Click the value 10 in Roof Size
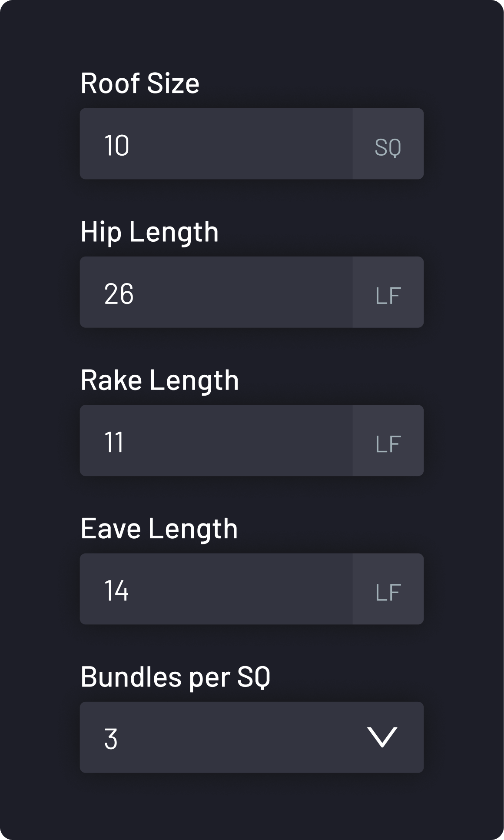504x840 pixels. tap(117, 145)
